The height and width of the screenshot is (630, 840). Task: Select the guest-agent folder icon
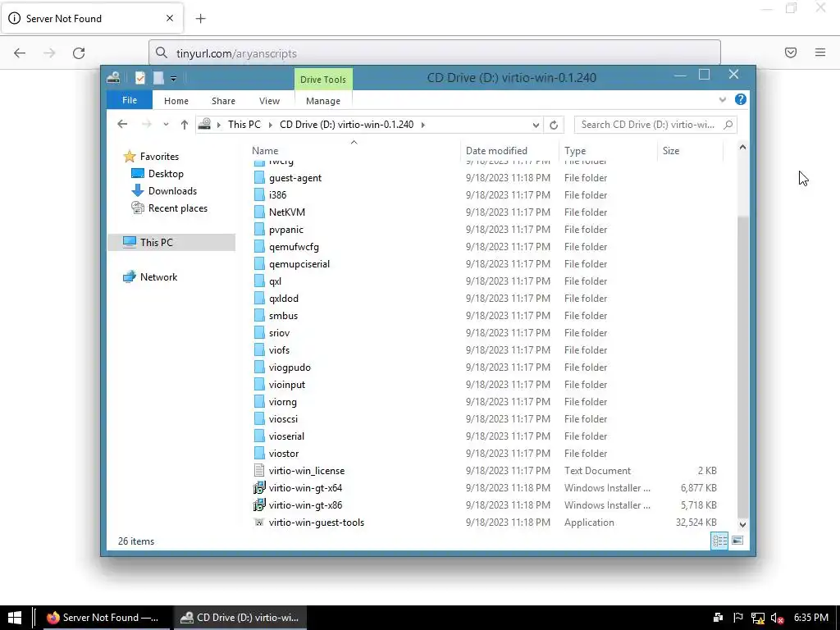[259, 178]
